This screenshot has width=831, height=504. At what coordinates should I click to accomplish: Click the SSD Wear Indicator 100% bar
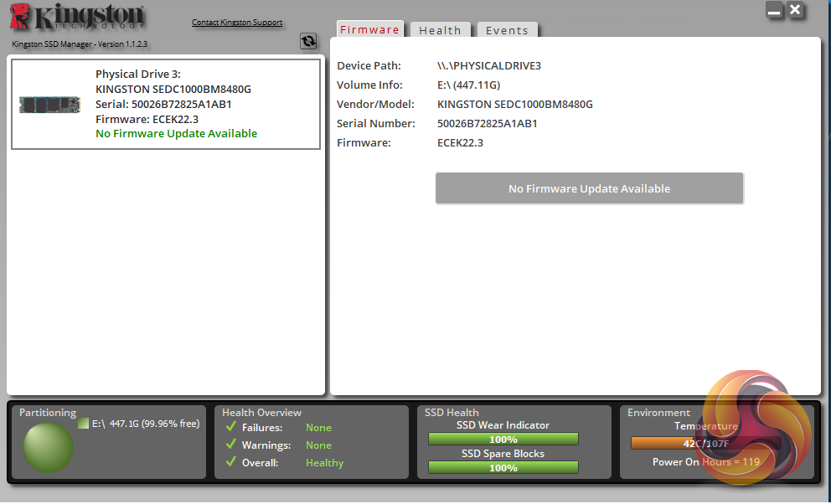503,439
